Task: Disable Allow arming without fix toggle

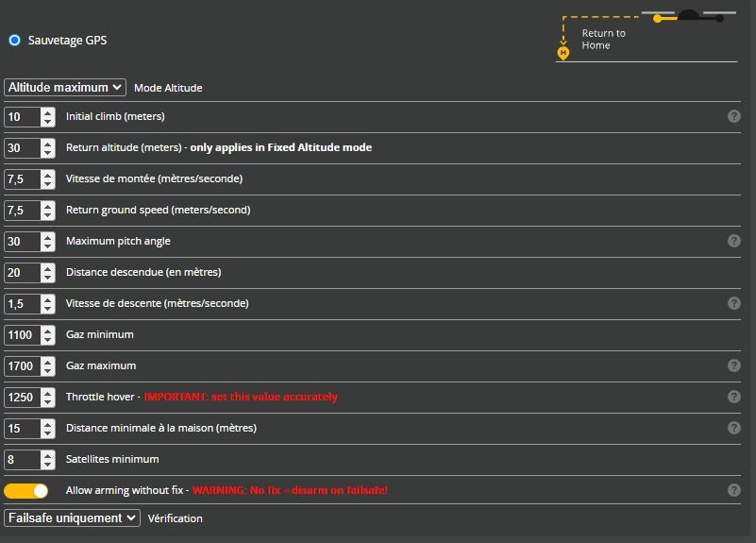Action: pos(26,491)
